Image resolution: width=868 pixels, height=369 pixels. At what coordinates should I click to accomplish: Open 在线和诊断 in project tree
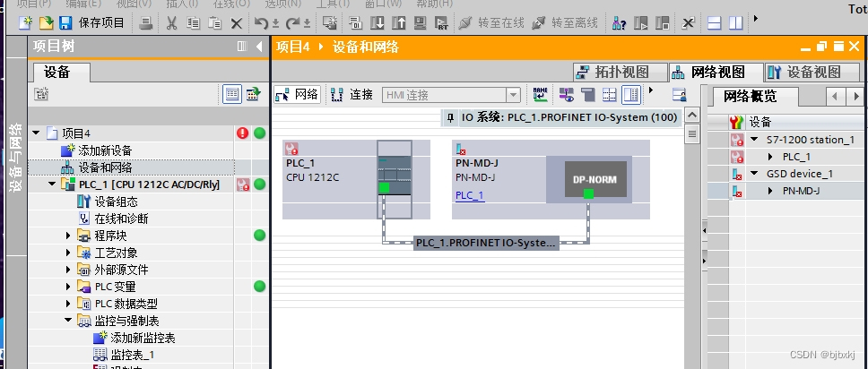121,219
